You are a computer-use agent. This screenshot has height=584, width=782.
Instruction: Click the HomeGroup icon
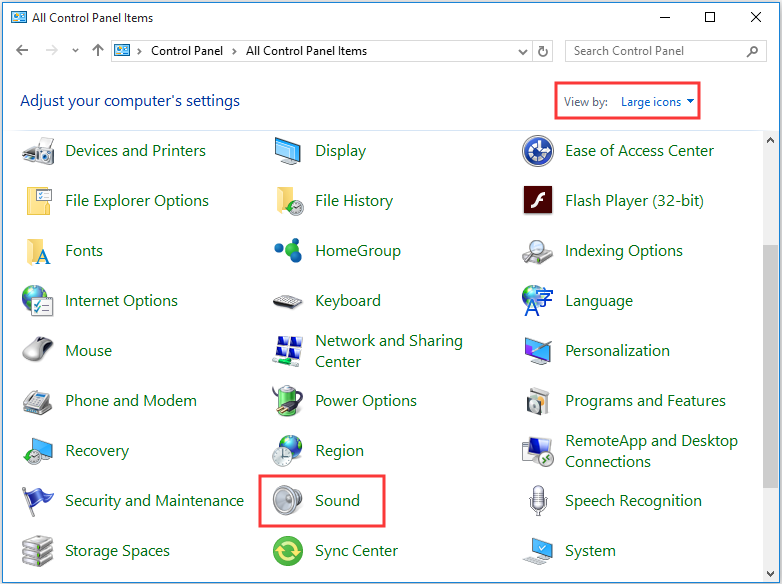(288, 251)
